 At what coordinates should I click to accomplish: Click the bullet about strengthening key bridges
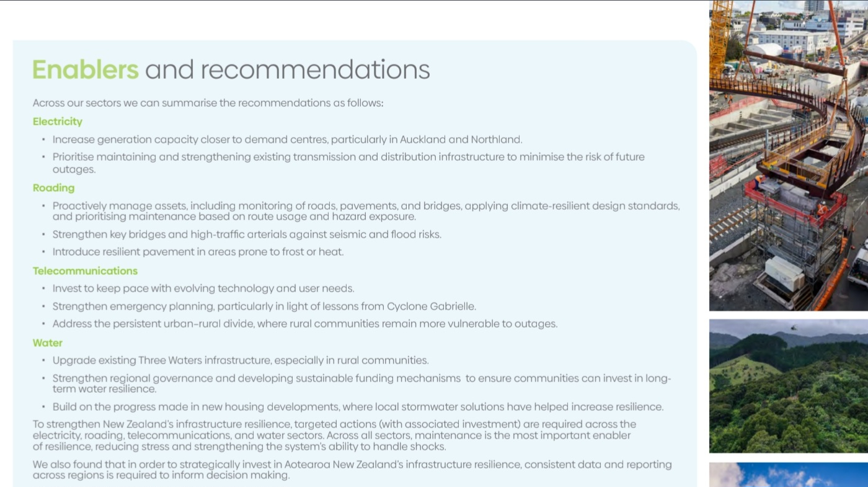(247, 235)
